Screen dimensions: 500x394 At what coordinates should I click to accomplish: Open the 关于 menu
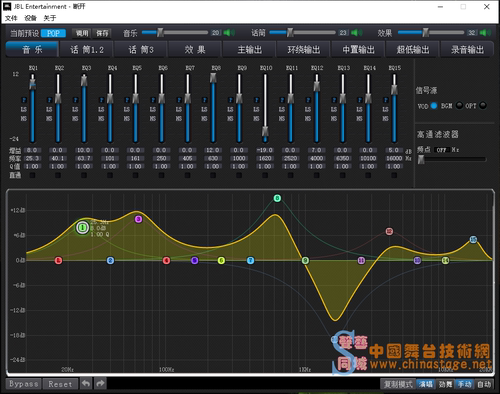click(x=50, y=18)
